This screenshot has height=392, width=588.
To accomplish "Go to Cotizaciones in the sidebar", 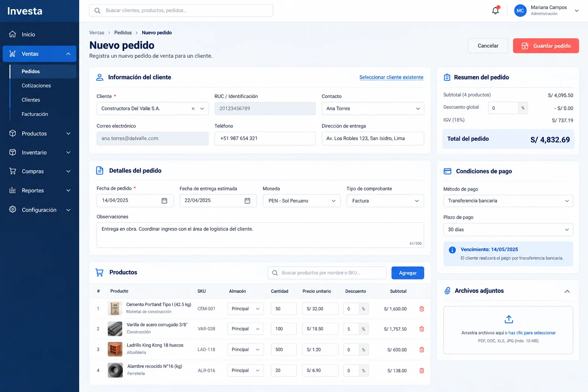I will (36, 86).
